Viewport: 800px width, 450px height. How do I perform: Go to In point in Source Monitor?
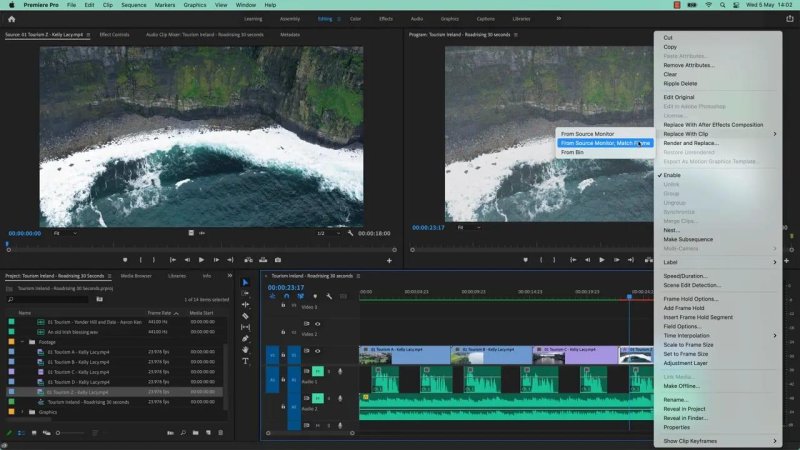tap(173, 260)
